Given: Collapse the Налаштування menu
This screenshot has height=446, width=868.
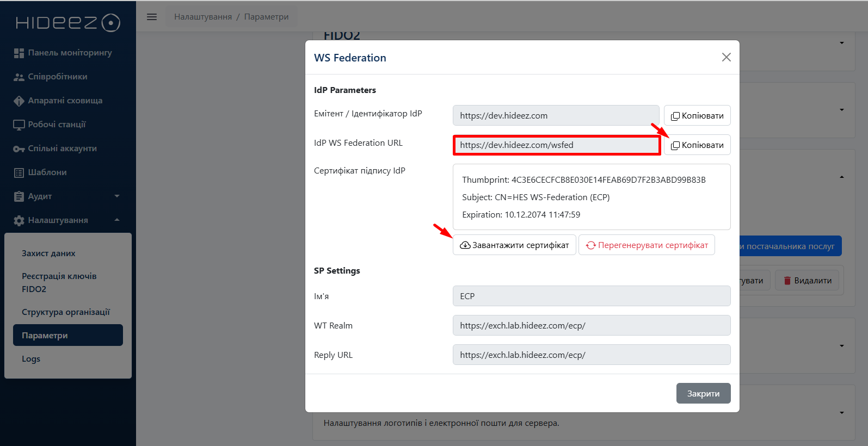Looking at the screenshot, I should (66, 220).
